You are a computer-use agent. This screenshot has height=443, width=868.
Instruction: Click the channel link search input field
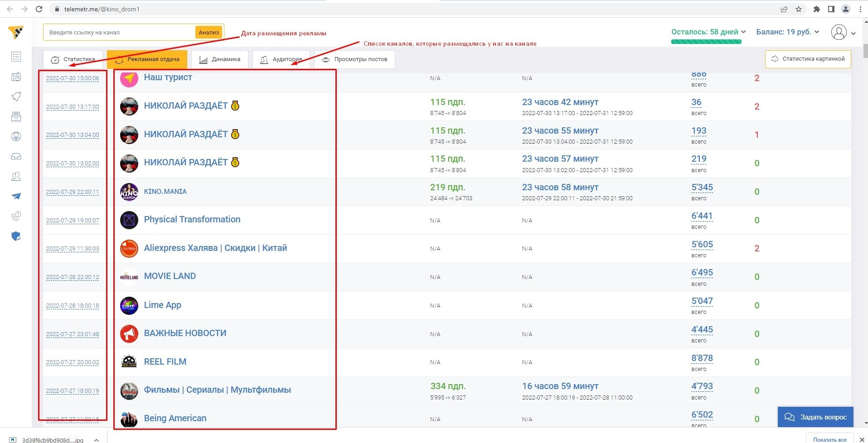(120, 32)
